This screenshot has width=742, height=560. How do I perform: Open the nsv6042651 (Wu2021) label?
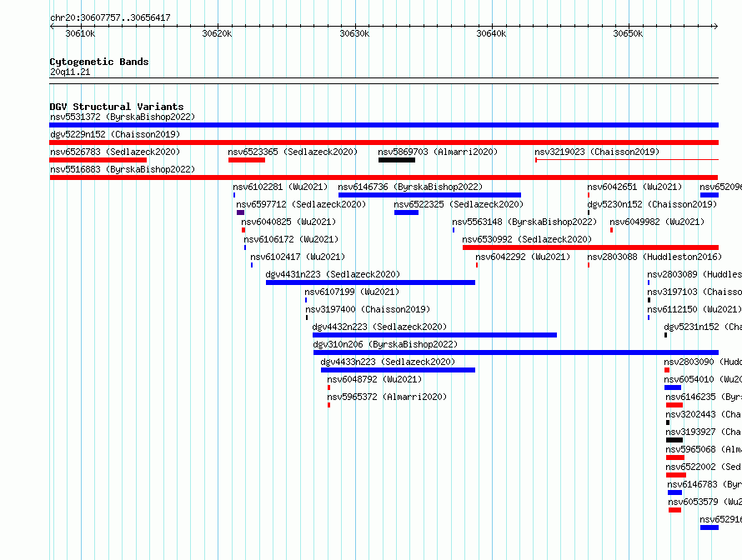tap(634, 187)
